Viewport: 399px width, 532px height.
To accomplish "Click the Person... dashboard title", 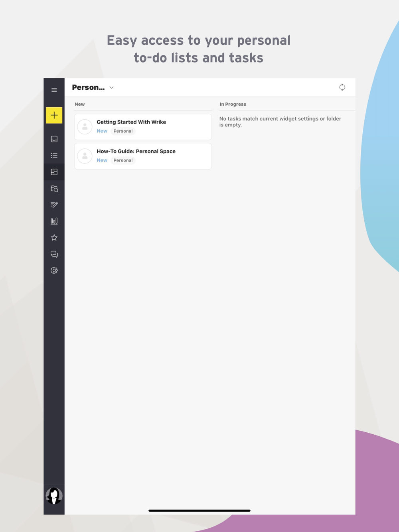I will coord(88,87).
